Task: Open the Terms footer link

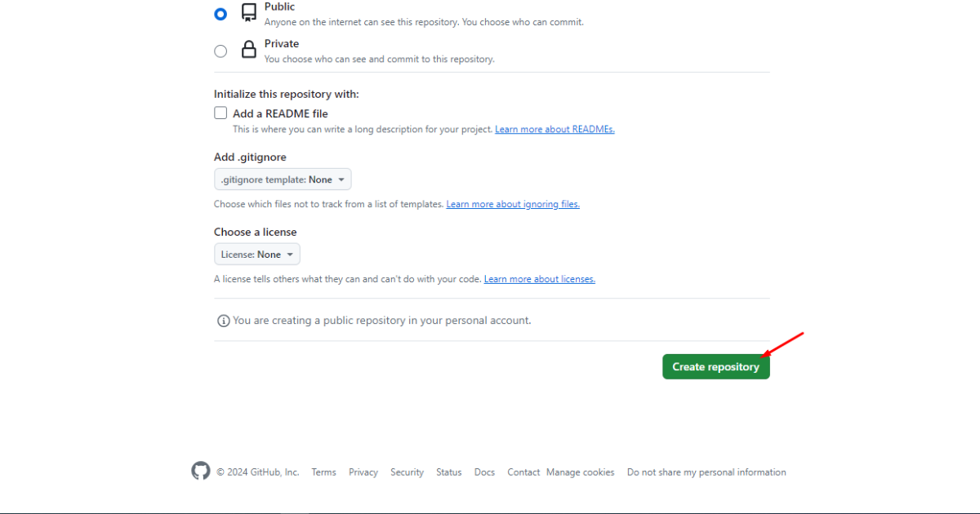Action: pyautogui.click(x=323, y=472)
